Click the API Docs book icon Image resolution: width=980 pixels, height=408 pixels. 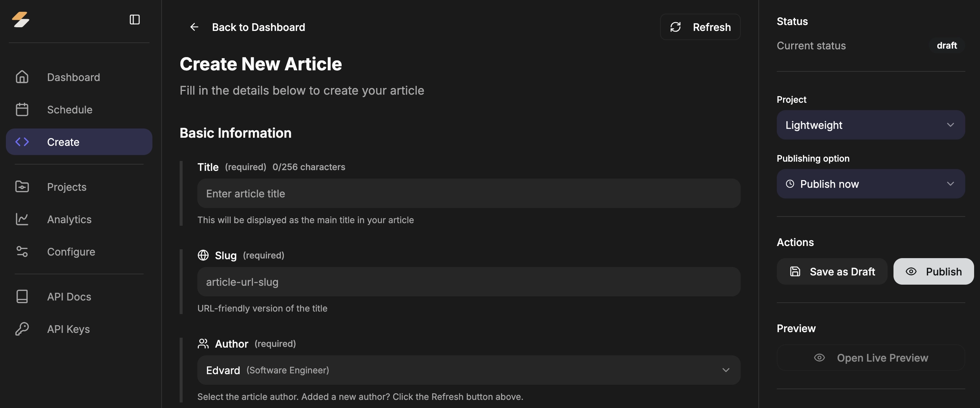pos(22,296)
